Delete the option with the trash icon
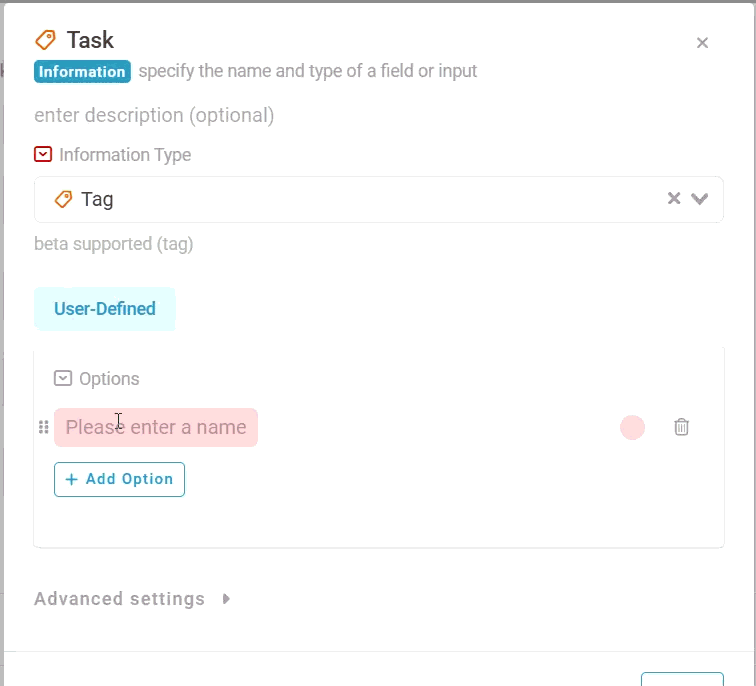 pyautogui.click(x=681, y=427)
